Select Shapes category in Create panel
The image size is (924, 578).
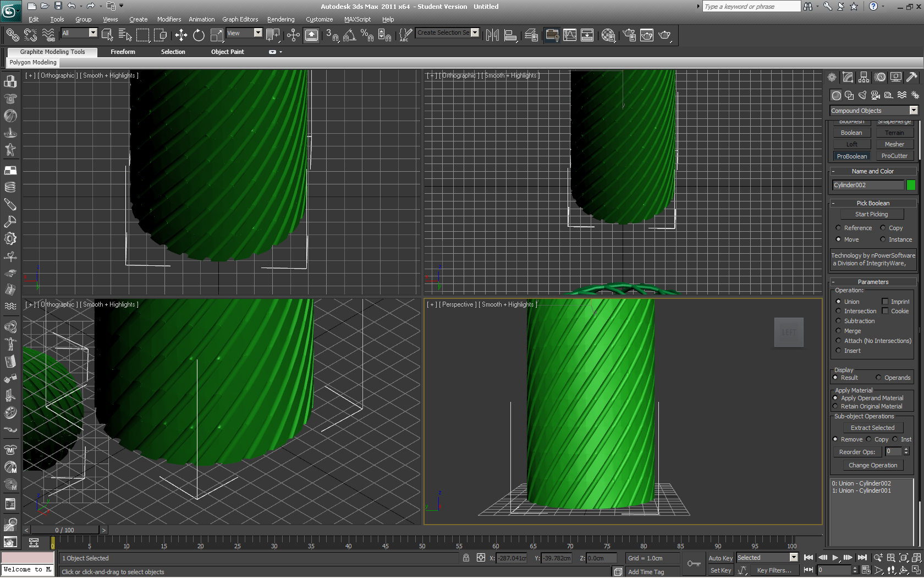[849, 95]
